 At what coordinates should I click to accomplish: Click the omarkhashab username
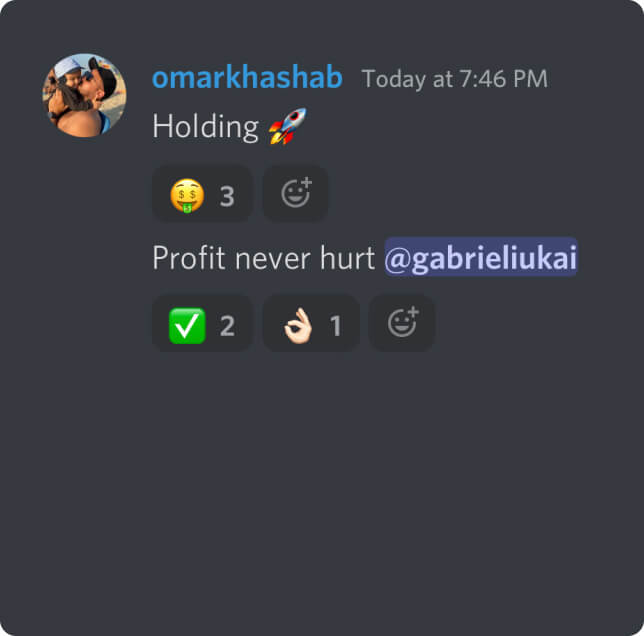(x=247, y=78)
